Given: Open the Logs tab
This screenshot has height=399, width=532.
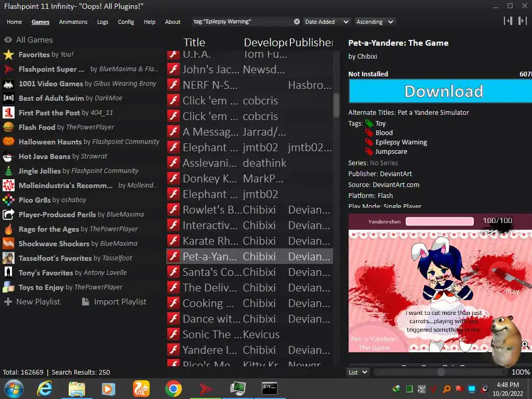Looking at the screenshot, I should [x=102, y=22].
